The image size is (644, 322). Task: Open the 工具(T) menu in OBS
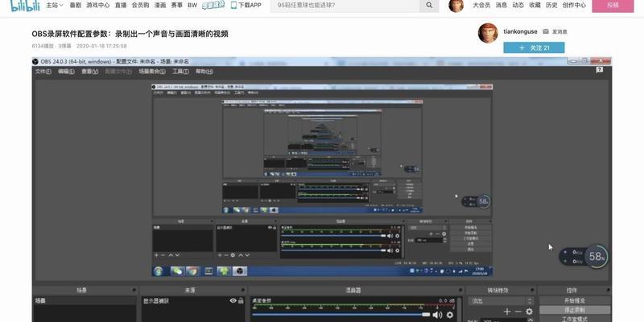tap(180, 72)
